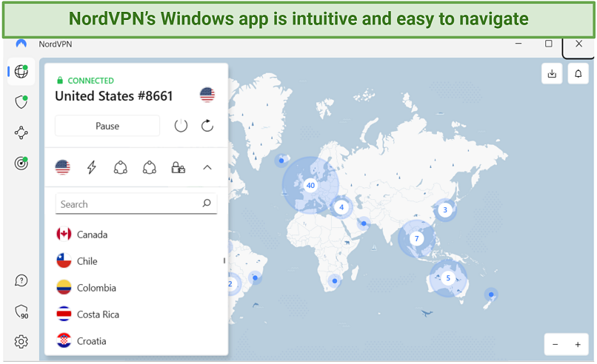Open the VPN globe tab in sidebar
597x364 pixels.
click(21, 72)
